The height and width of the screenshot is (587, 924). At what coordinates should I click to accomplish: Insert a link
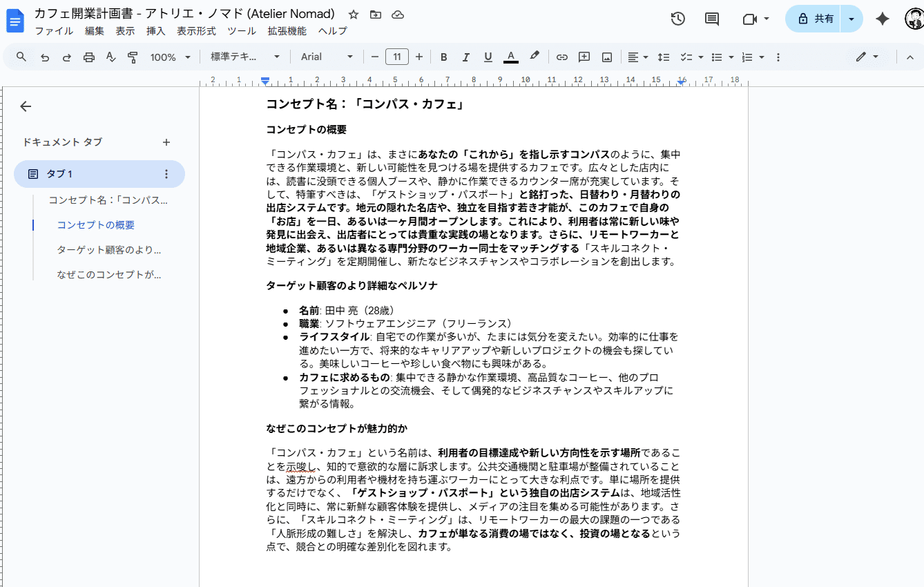tap(562, 57)
